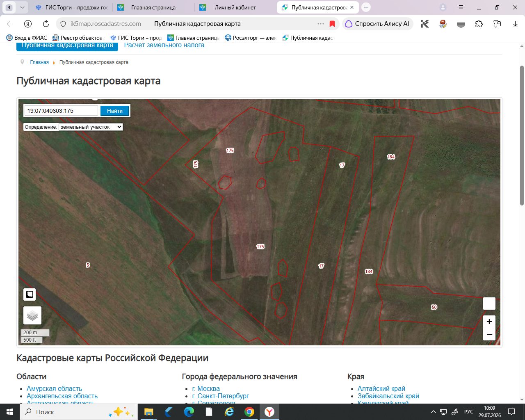Screen dimensions: 525x420
Task: Launch Chrome from the Windows taskbar
Action: (249, 412)
